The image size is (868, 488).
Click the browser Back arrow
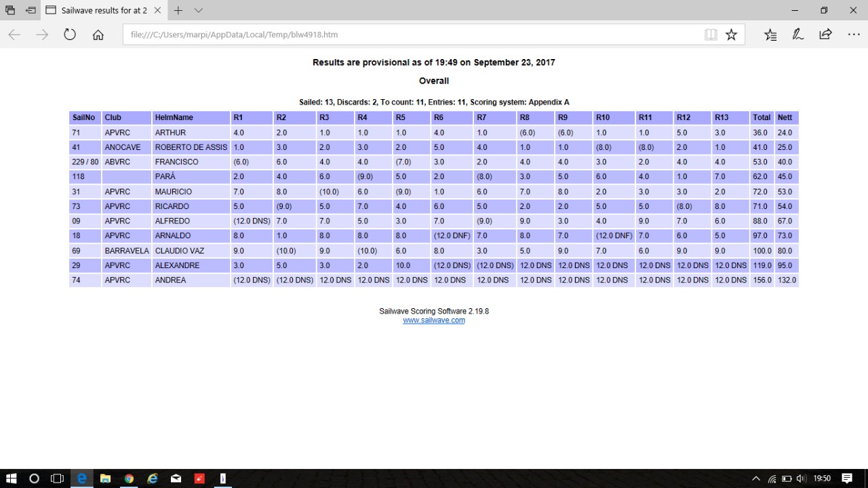pos(14,35)
